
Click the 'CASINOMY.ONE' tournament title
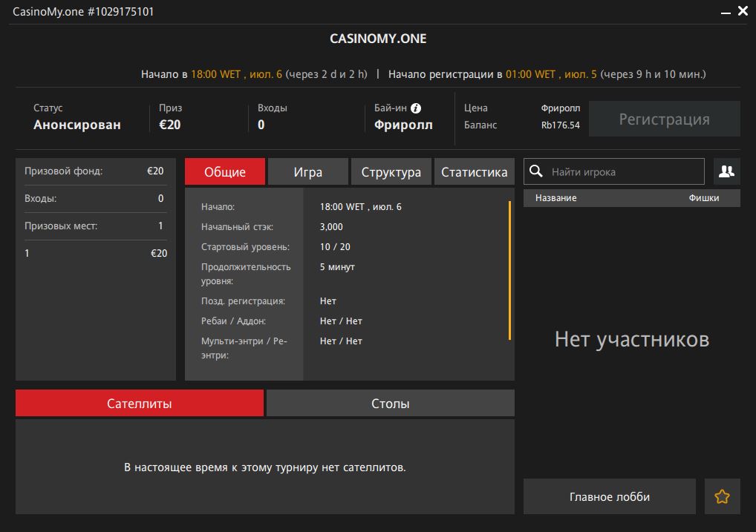click(378, 39)
